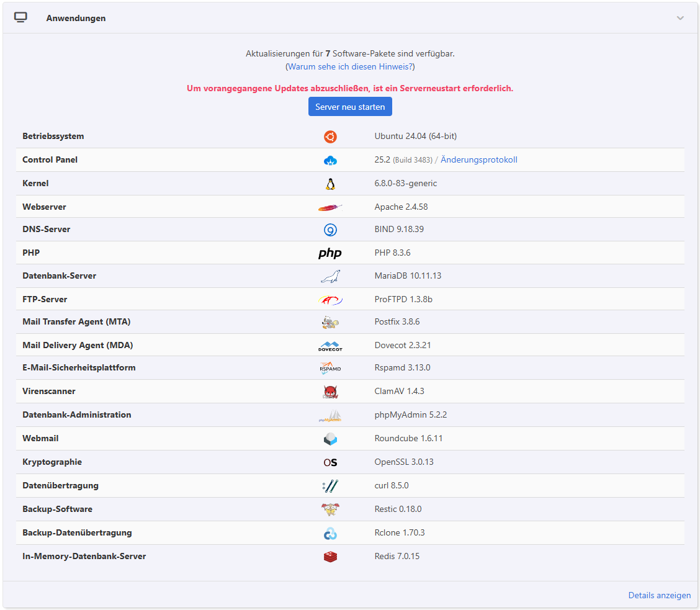
Task: Open the Warum sehe ich diesen Hinweis link
Action: click(x=350, y=66)
